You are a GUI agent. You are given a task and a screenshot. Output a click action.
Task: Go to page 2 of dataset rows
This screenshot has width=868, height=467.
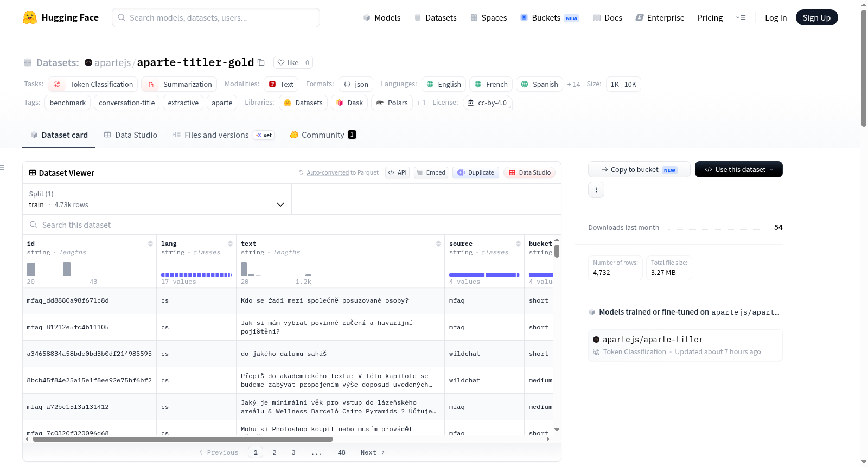275,452
